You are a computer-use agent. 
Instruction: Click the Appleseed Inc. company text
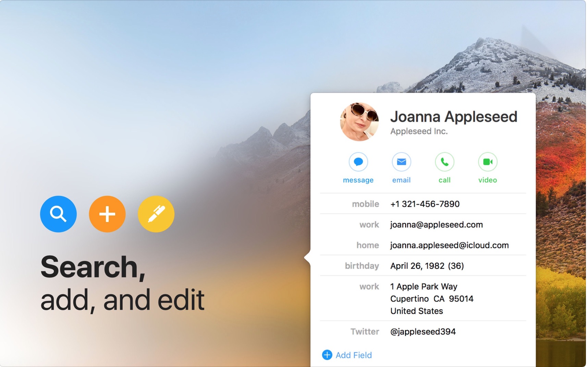(x=419, y=131)
